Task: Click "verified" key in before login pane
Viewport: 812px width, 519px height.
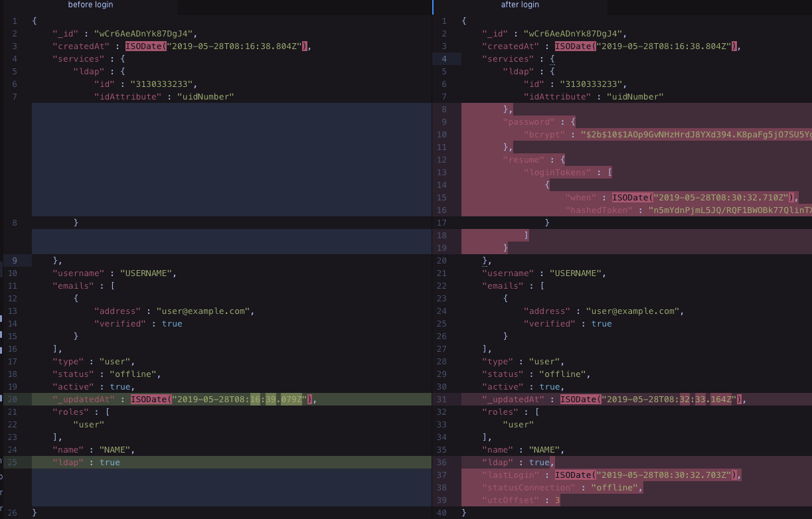Action: (x=120, y=324)
